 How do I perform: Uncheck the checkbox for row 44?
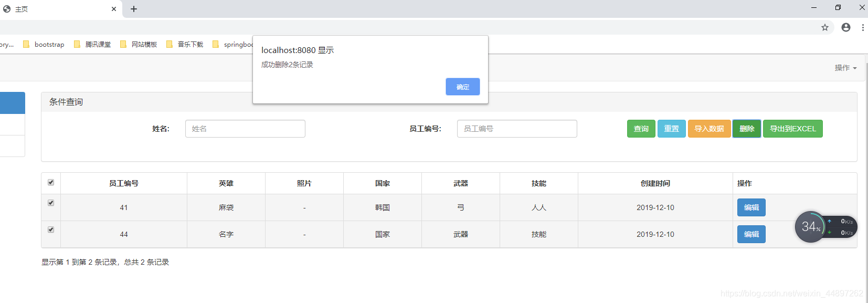coord(51,229)
